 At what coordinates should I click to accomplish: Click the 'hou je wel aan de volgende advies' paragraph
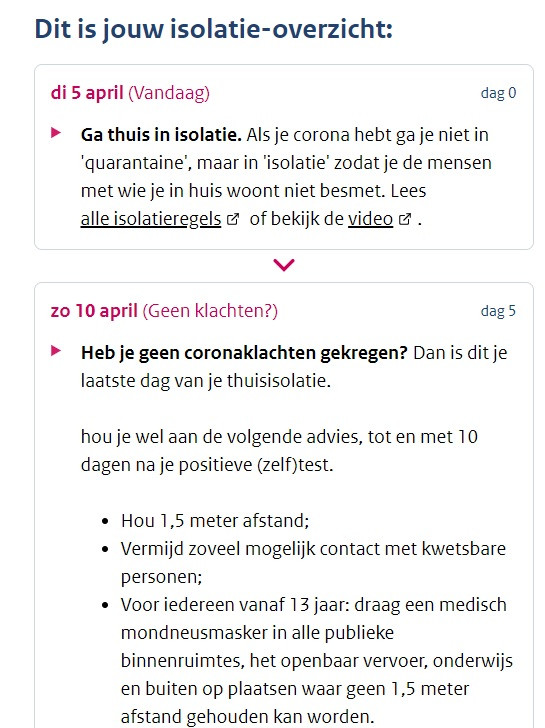pyautogui.click(x=279, y=450)
